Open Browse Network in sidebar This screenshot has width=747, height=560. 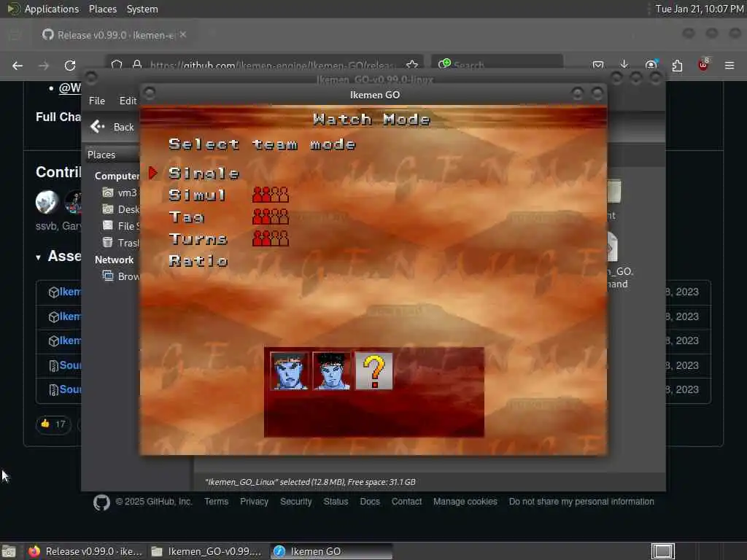[120, 276]
